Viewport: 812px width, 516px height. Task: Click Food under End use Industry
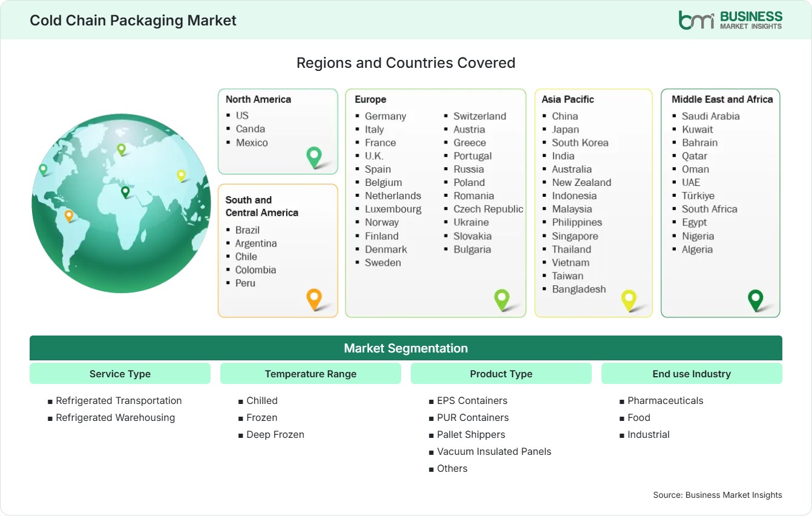(639, 417)
